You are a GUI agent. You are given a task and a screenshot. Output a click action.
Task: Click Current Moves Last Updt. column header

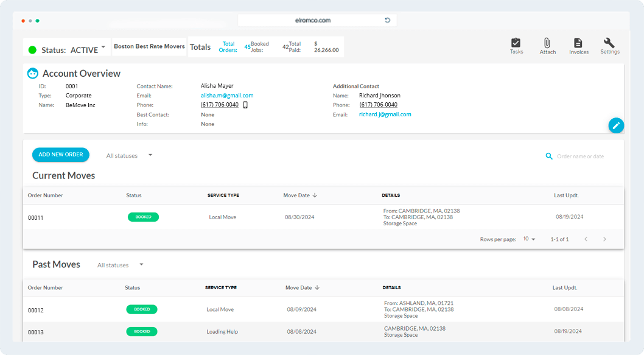pyautogui.click(x=566, y=195)
